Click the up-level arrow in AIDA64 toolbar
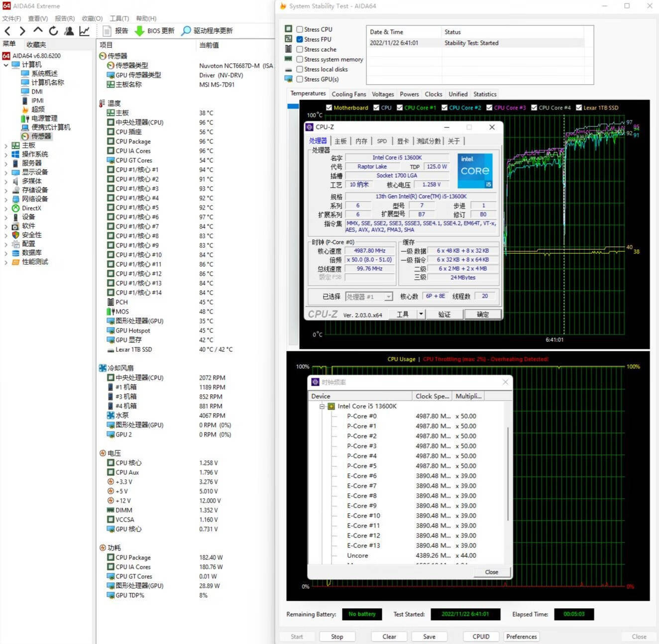The width and height of the screenshot is (659, 644). tap(38, 30)
